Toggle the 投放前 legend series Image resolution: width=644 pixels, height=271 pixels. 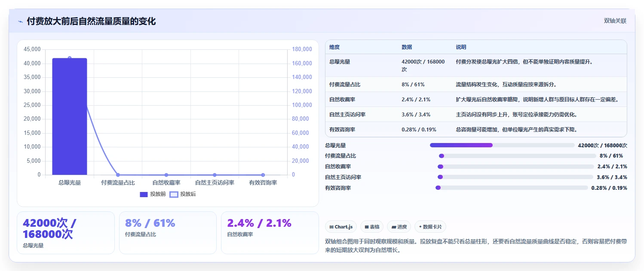coord(153,194)
